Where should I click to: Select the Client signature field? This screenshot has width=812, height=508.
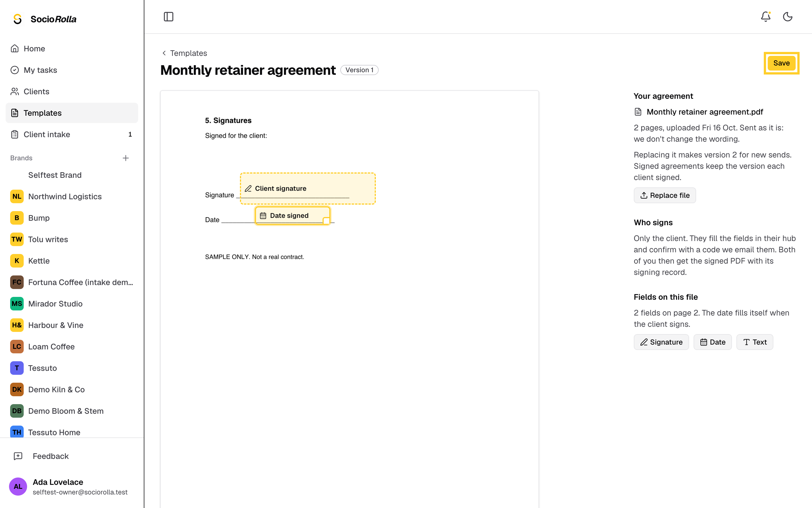coord(308,189)
